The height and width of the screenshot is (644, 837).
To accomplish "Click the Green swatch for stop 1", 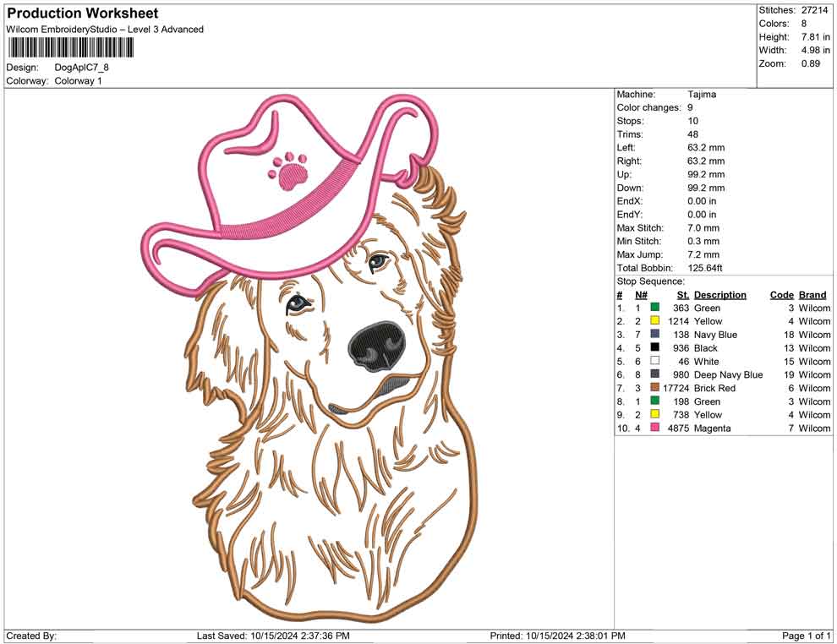I will click(654, 308).
